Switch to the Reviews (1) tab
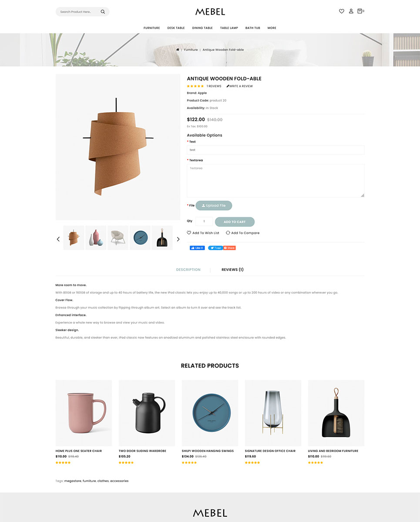 click(x=232, y=270)
